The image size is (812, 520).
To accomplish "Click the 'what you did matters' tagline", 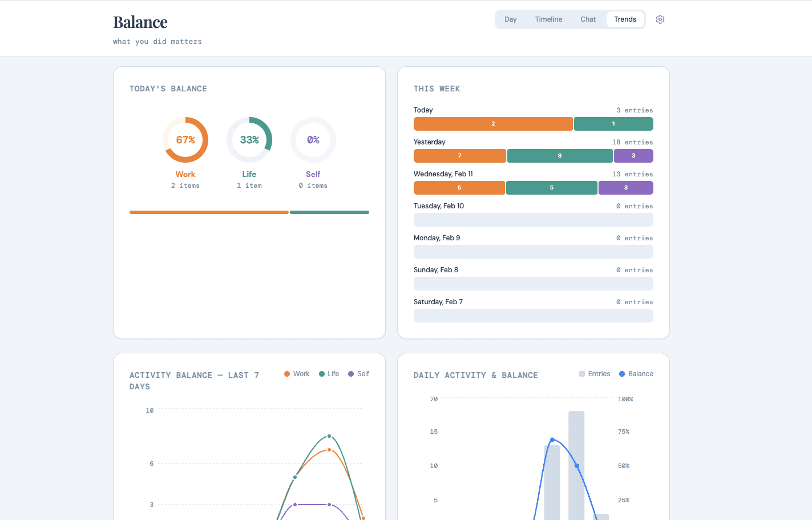I will point(157,42).
